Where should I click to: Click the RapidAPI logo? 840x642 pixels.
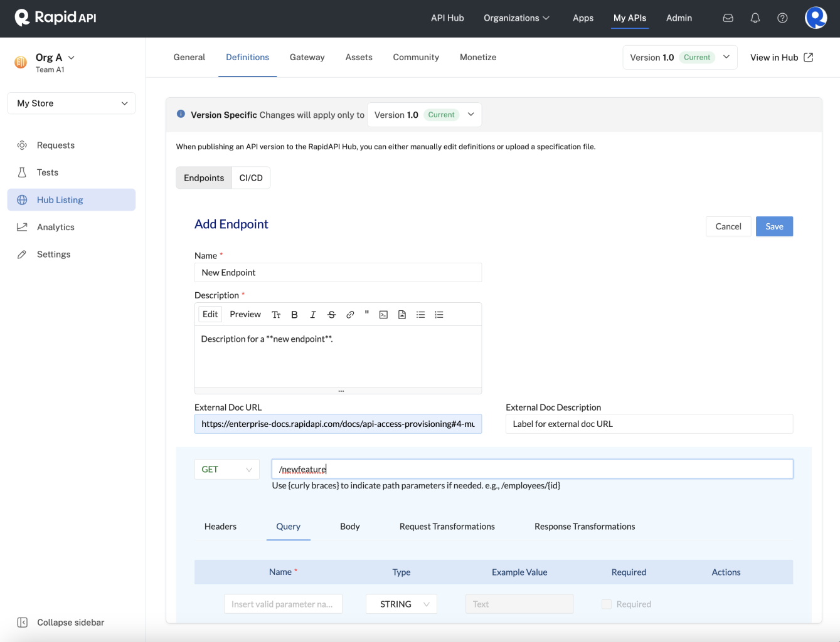pos(56,18)
